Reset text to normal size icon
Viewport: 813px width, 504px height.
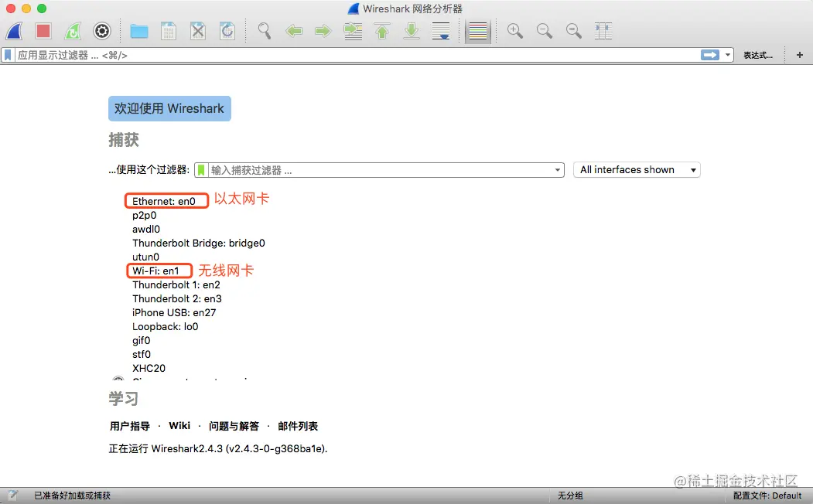(x=574, y=31)
